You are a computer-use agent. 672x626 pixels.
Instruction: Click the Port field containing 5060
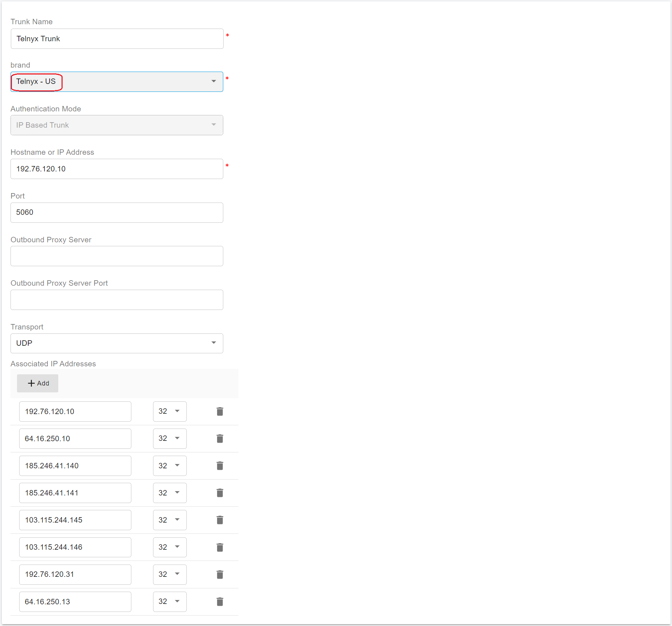117,213
